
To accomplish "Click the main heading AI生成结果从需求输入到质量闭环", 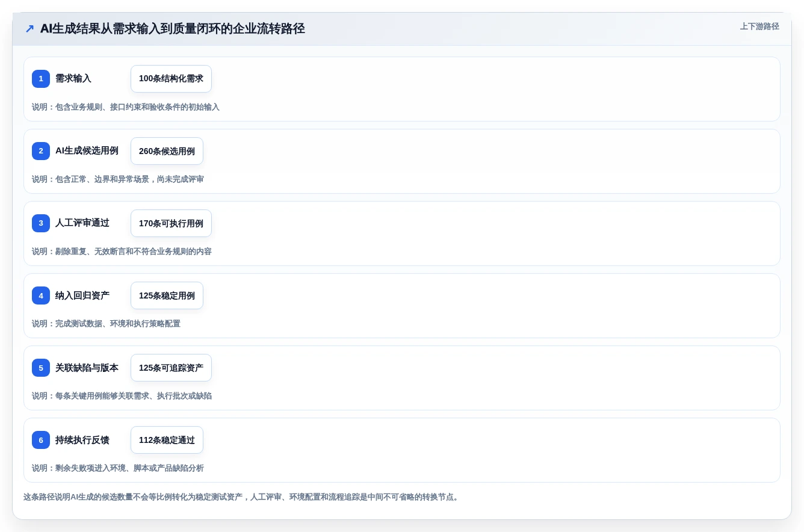I will pyautogui.click(x=173, y=28).
